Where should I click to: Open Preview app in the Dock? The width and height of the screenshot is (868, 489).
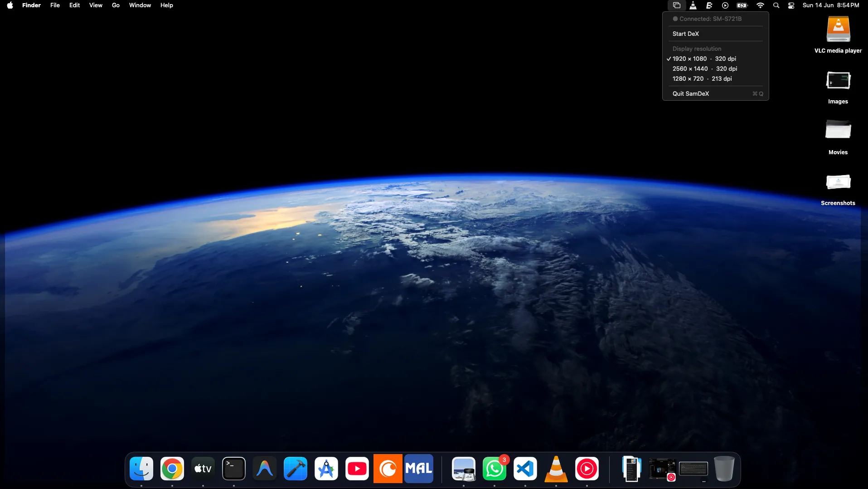[x=464, y=469]
